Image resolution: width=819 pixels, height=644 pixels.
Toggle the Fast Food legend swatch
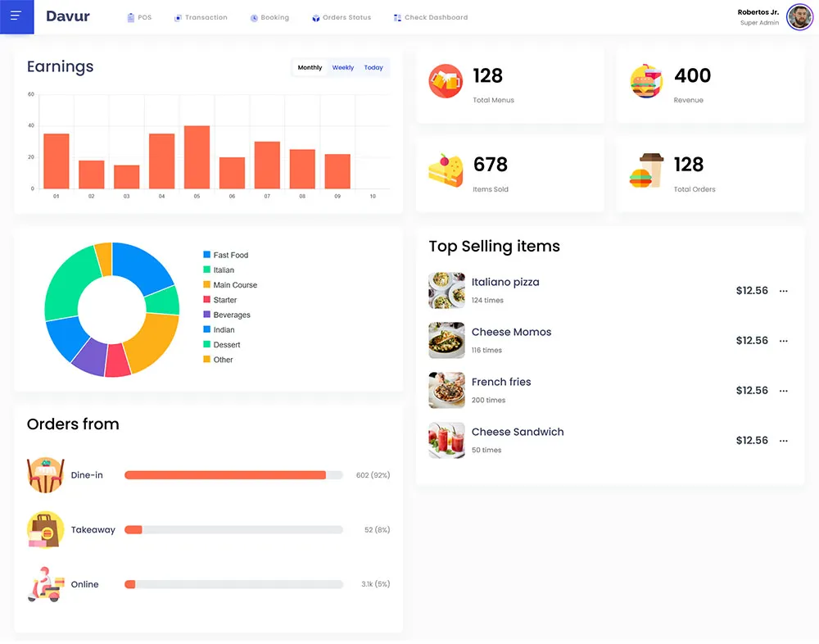207,255
